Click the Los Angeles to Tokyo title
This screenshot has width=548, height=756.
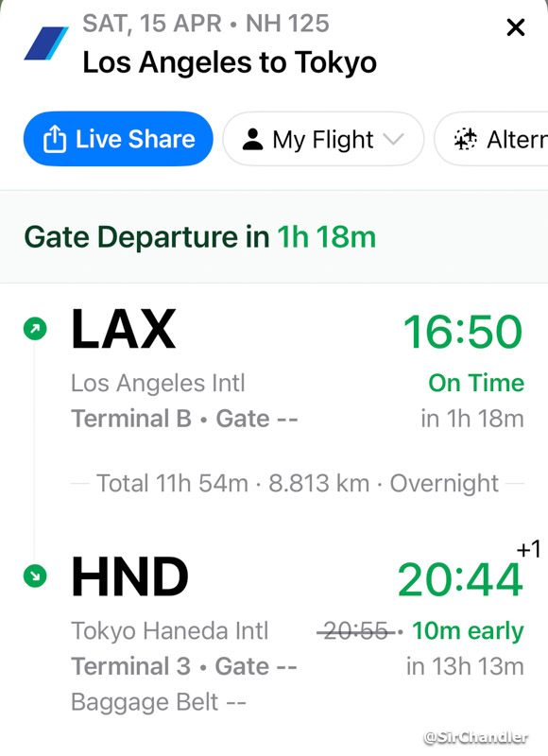230,62
